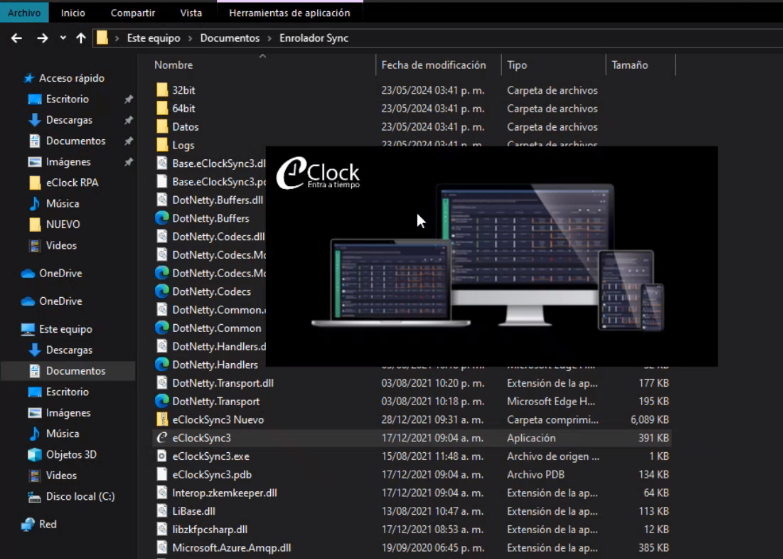
Task: Open eClock RPA folder in sidebar
Action: [72, 183]
